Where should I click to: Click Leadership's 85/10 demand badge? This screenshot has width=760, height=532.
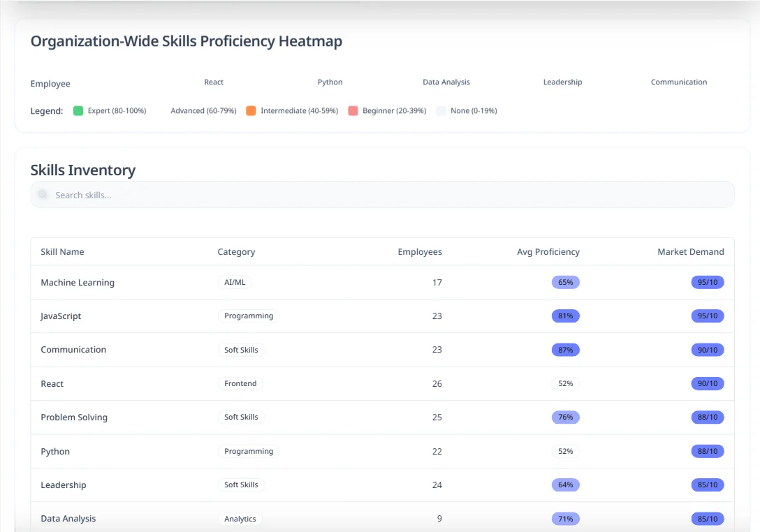point(708,485)
